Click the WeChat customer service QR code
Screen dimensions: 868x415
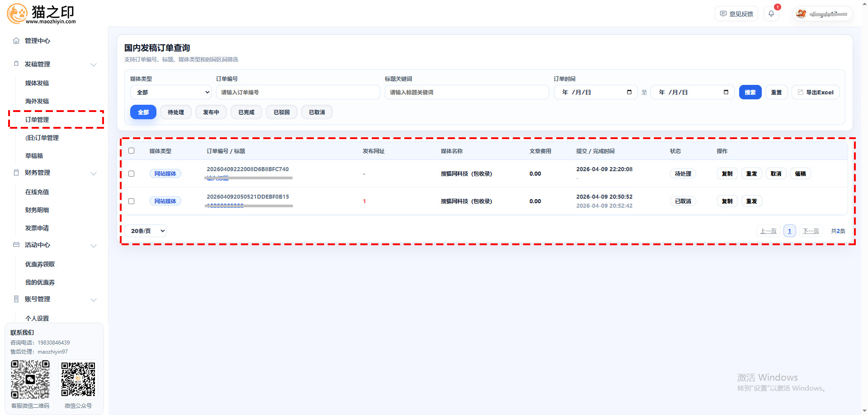(x=30, y=379)
